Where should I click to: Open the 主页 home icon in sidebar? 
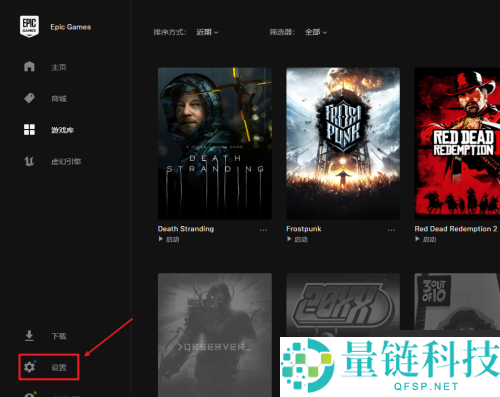29,67
